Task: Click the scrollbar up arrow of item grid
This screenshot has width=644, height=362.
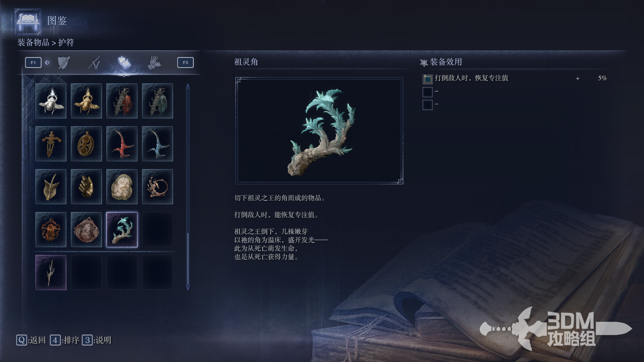Action: pyautogui.click(x=188, y=87)
